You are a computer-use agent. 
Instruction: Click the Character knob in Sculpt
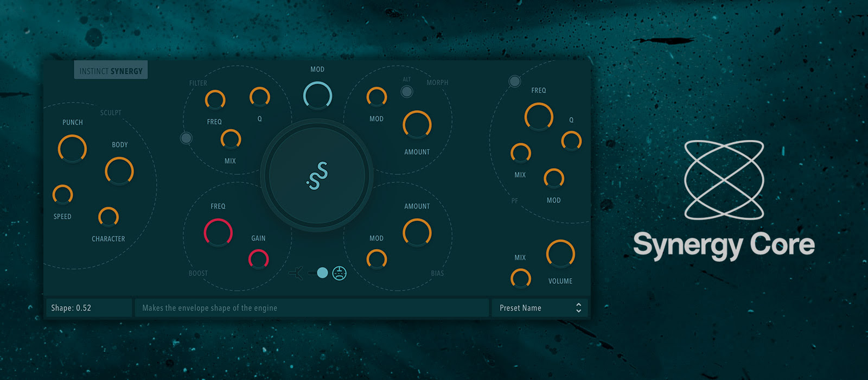click(x=108, y=217)
